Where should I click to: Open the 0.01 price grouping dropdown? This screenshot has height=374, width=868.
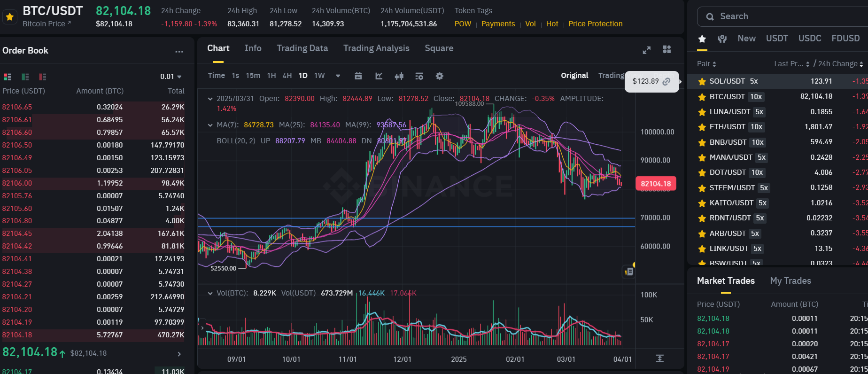(x=170, y=77)
